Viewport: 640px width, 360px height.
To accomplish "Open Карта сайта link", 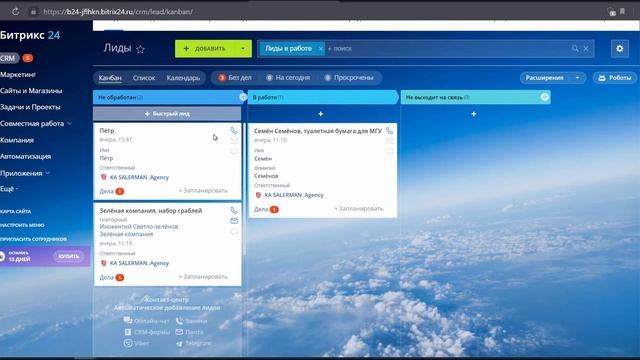I will tap(16, 211).
